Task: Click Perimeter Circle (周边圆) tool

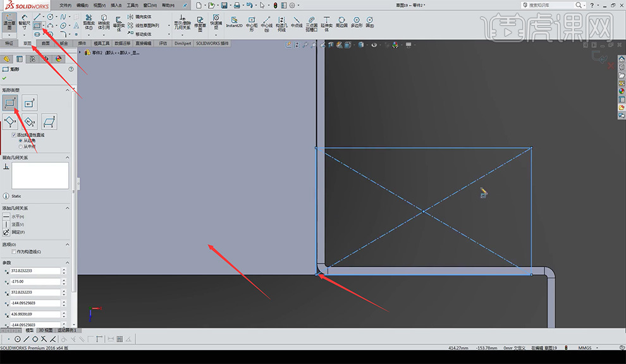Action: [x=341, y=22]
